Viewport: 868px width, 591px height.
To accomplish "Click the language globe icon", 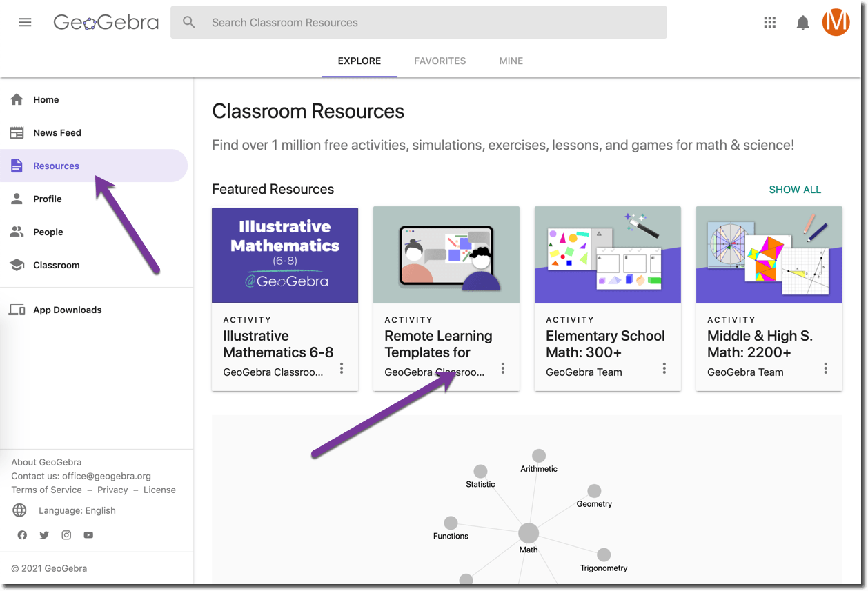I will 20,510.
